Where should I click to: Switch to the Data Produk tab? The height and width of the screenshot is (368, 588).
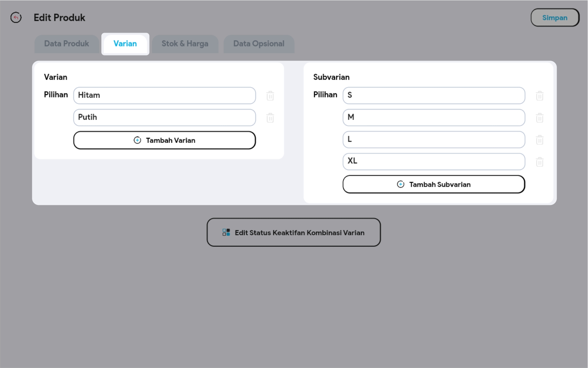coord(67,44)
